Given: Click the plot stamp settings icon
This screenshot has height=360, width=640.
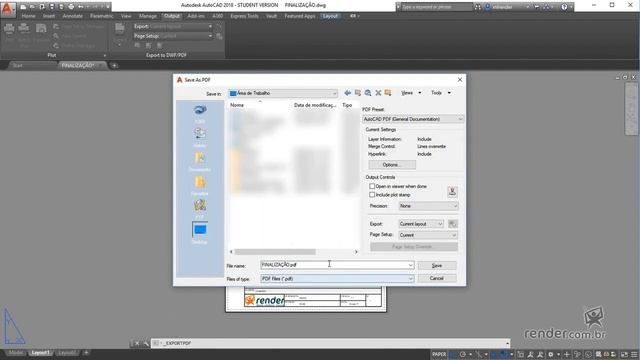Looking at the screenshot, I should [x=452, y=191].
